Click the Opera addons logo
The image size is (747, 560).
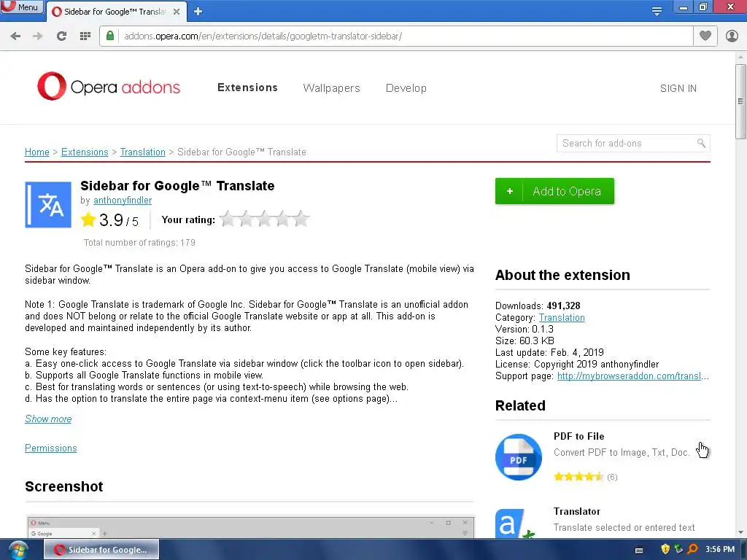(109, 86)
